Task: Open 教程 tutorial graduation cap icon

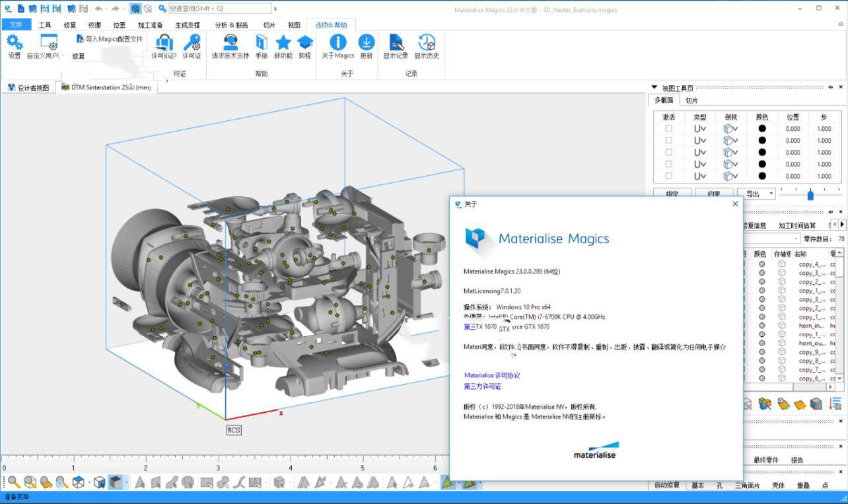Action: (x=304, y=42)
